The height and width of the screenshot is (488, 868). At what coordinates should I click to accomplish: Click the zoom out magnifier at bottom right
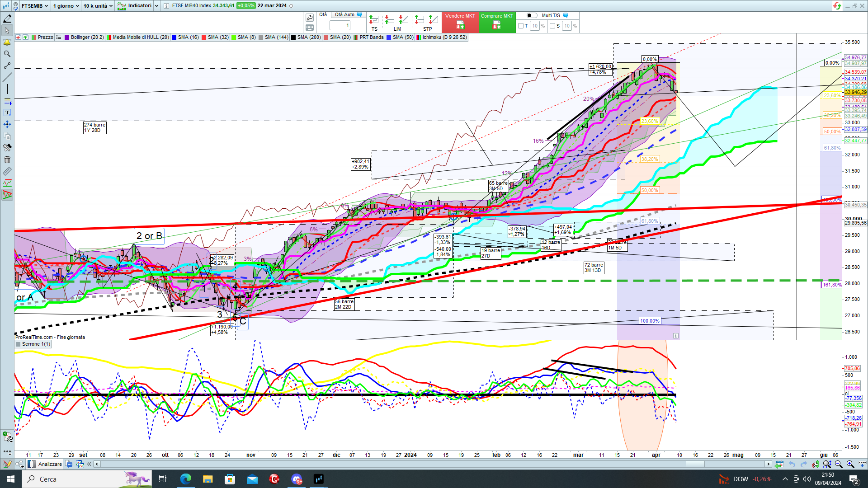point(839,464)
